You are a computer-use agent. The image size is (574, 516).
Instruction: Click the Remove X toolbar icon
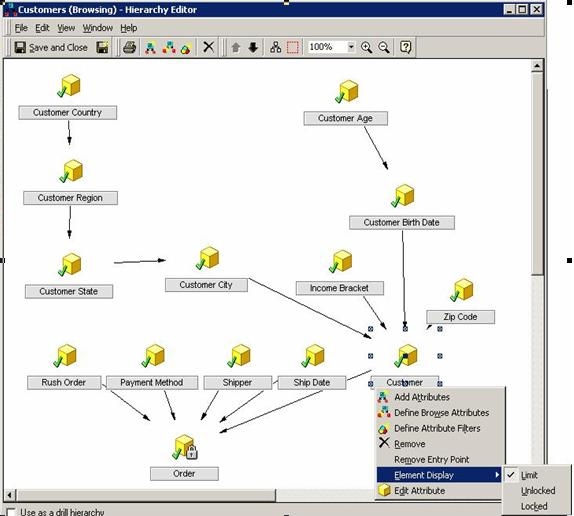tap(209, 47)
